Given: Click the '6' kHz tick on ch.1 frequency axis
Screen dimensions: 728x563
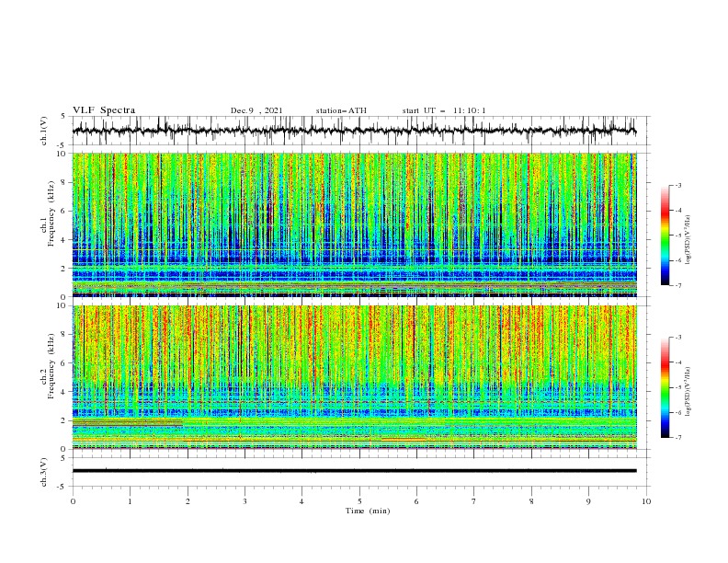Looking at the screenshot, I should [x=64, y=211].
